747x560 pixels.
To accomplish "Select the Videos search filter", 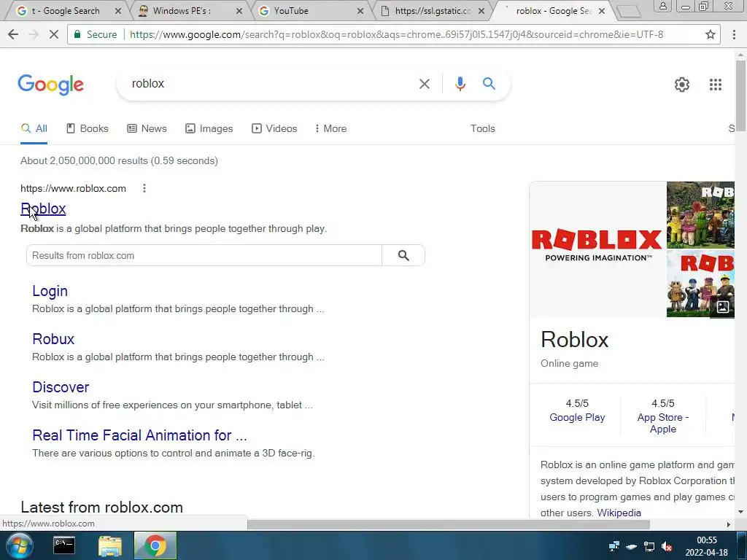I will (x=274, y=128).
